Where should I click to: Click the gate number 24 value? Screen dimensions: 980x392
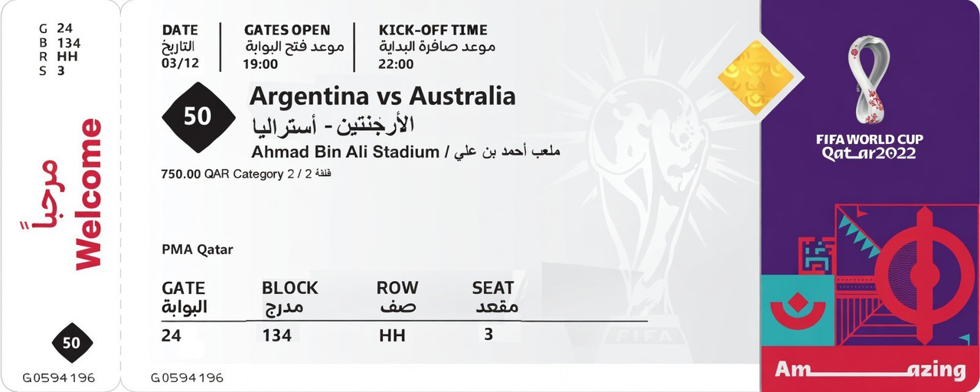tap(171, 335)
